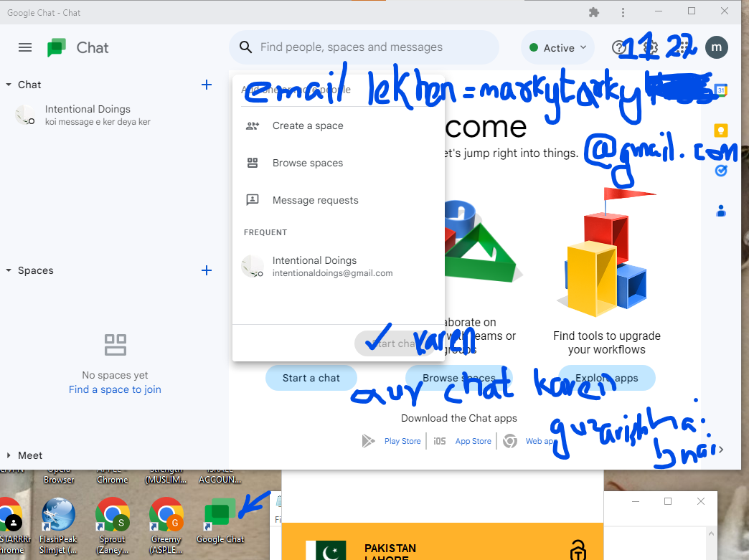Image resolution: width=749 pixels, height=560 pixels.
Task: Open the Play Store download link
Action: point(402,441)
